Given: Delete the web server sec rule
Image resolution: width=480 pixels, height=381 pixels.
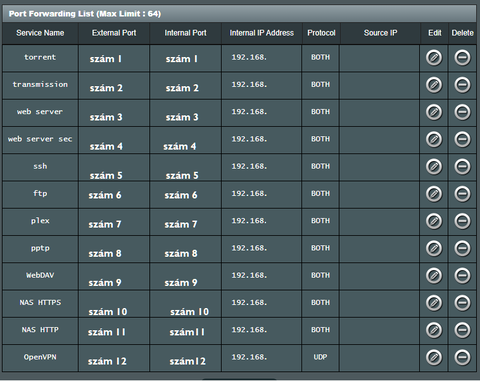Looking at the screenshot, I should pos(462,140).
